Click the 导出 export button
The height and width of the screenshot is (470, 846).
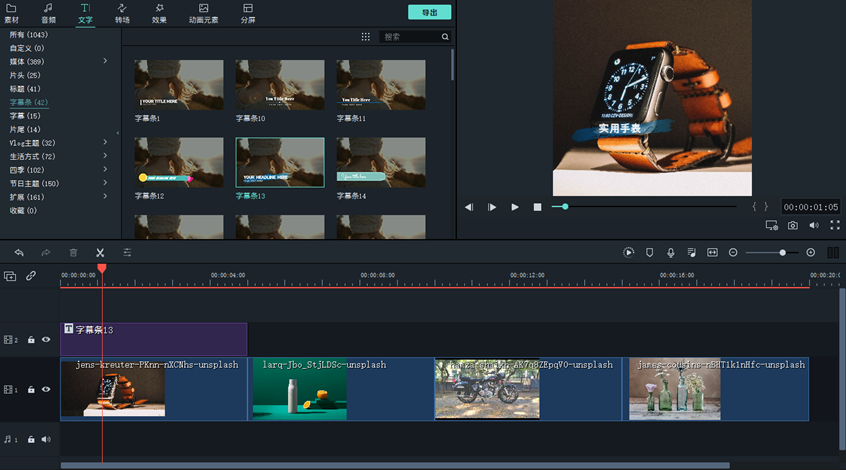click(x=429, y=12)
